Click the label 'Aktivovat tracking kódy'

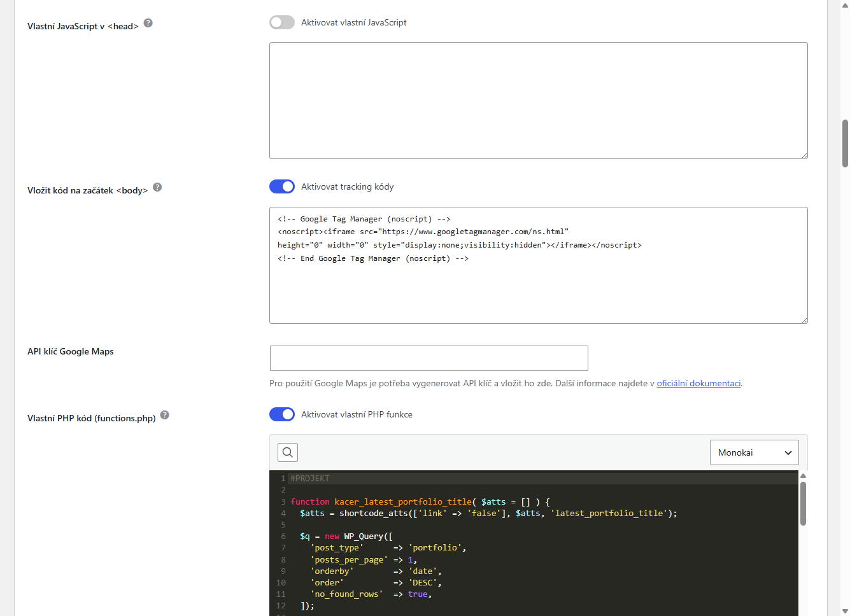pos(348,186)
